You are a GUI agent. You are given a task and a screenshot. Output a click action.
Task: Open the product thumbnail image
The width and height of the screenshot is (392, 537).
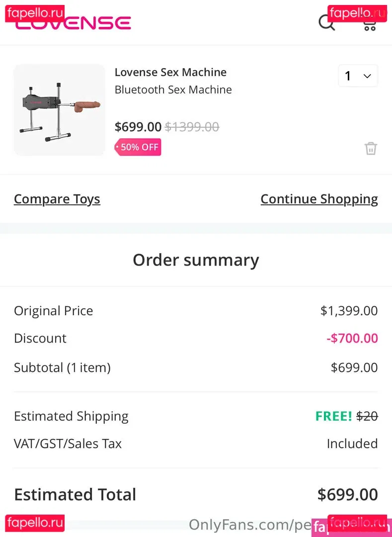[x=60, y=110]
